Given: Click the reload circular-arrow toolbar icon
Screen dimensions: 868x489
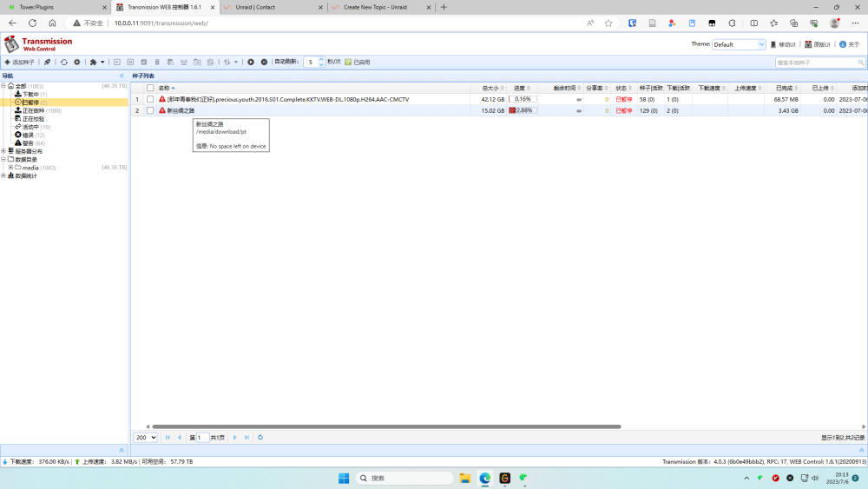Looking at the screenshot, I should coord(64,62).
